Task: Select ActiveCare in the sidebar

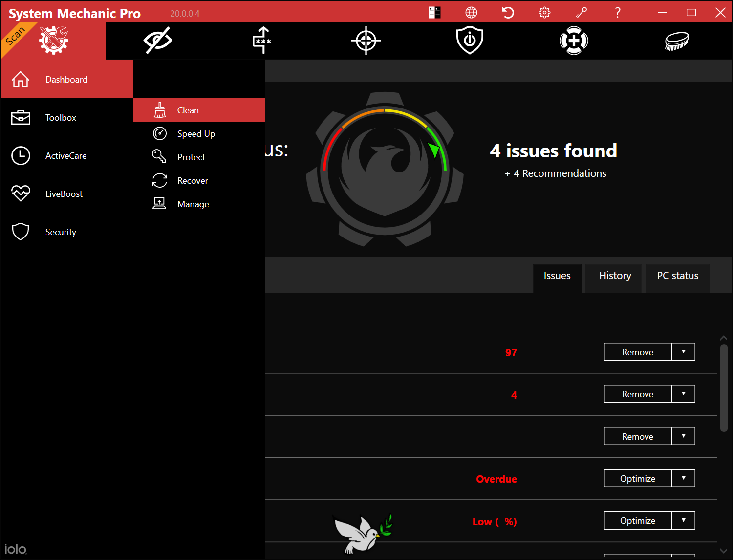Action: 67,155
